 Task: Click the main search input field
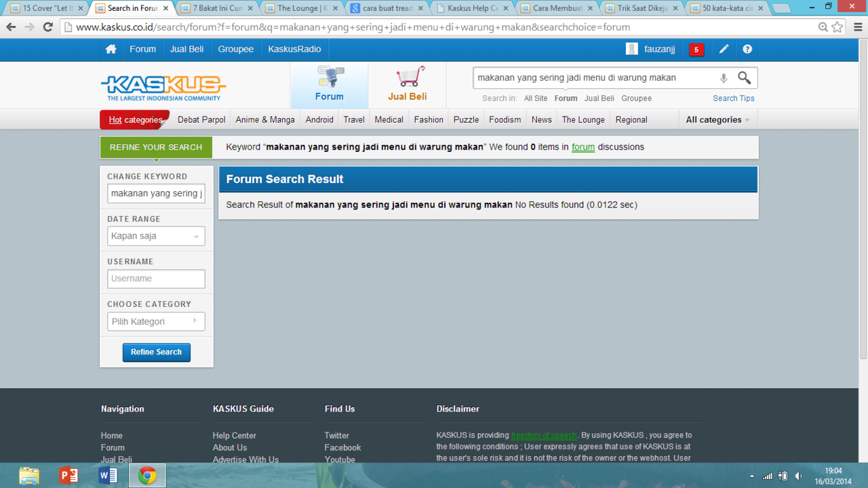595,78
